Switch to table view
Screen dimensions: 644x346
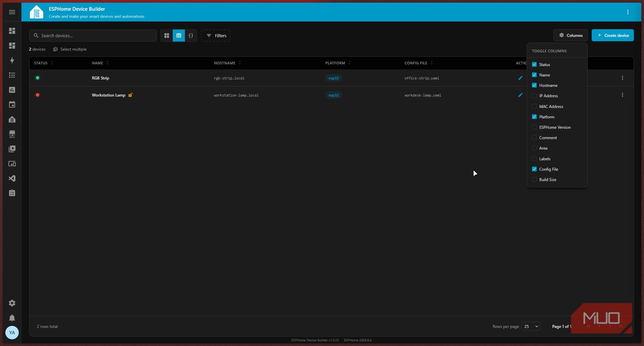179,36
